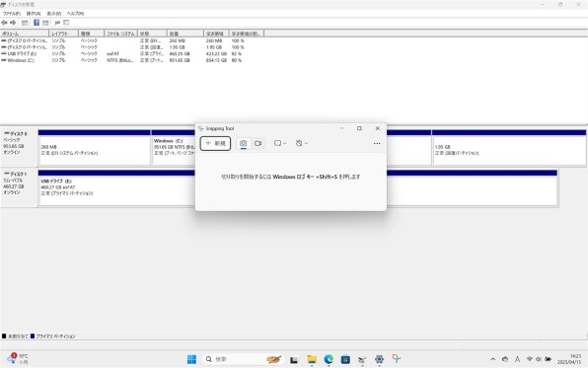This screenshot has width=588, height=368.
Task: Expand the system tray hidden icons chevron
Action: 492,359
